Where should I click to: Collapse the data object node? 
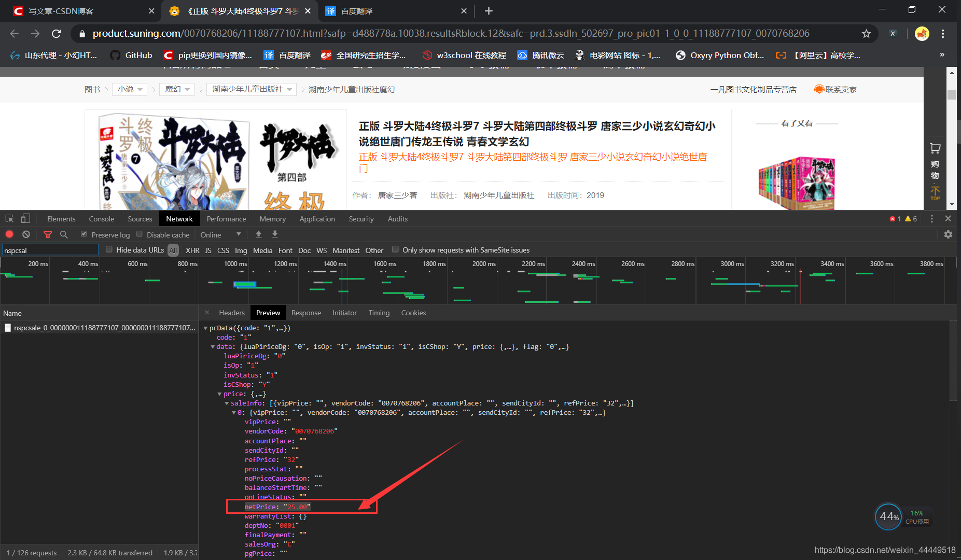pos(212,346)
